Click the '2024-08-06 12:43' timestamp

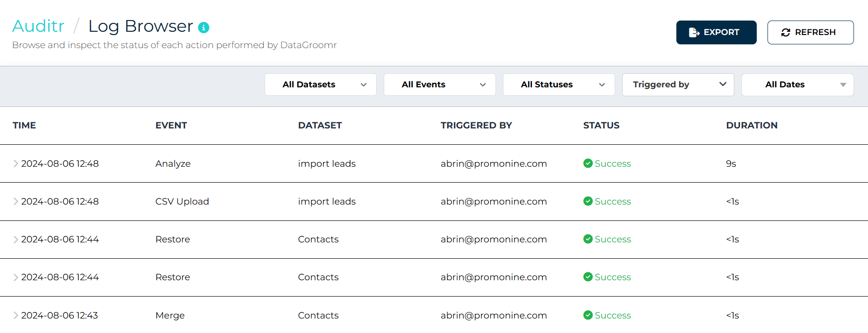click(x=59, y=315)
